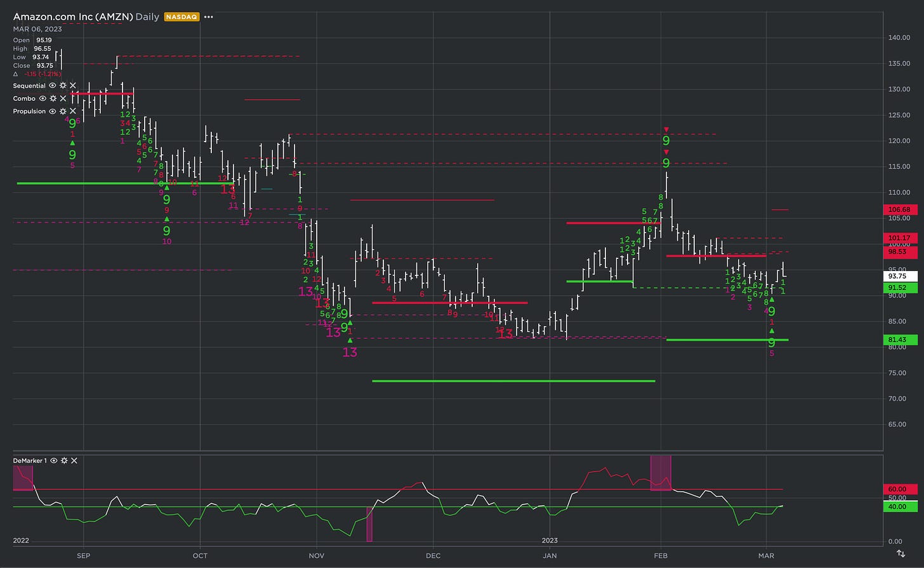This screenshot has width=924, height=568.
Task: Click the MAR label on time axis
Action: pos(766,555)
